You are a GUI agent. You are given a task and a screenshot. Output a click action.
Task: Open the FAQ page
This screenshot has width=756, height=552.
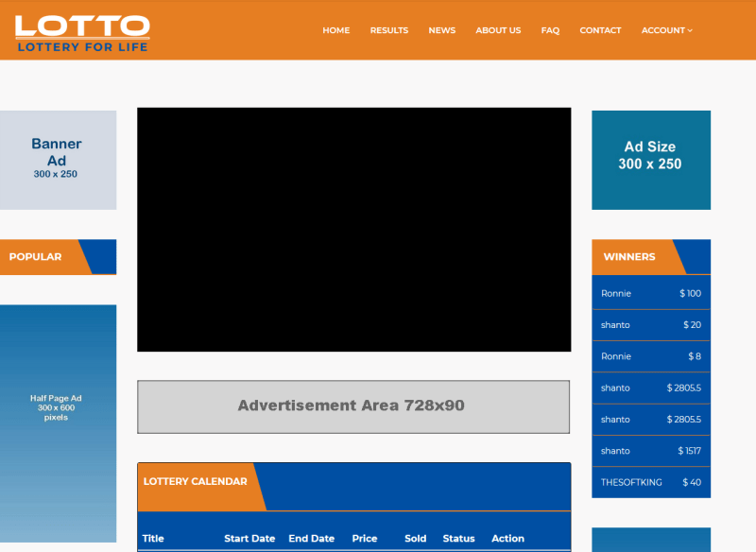(550, 30)
